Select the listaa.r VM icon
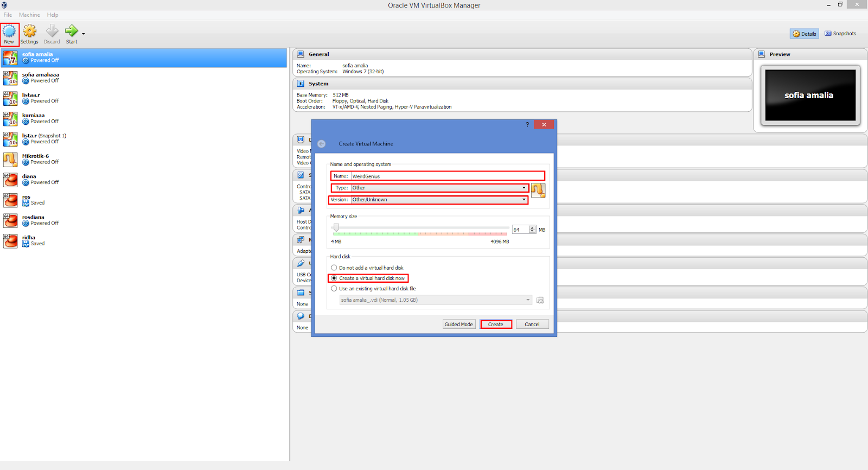This screenshot has width=868, height=470. tap(10, 98)
